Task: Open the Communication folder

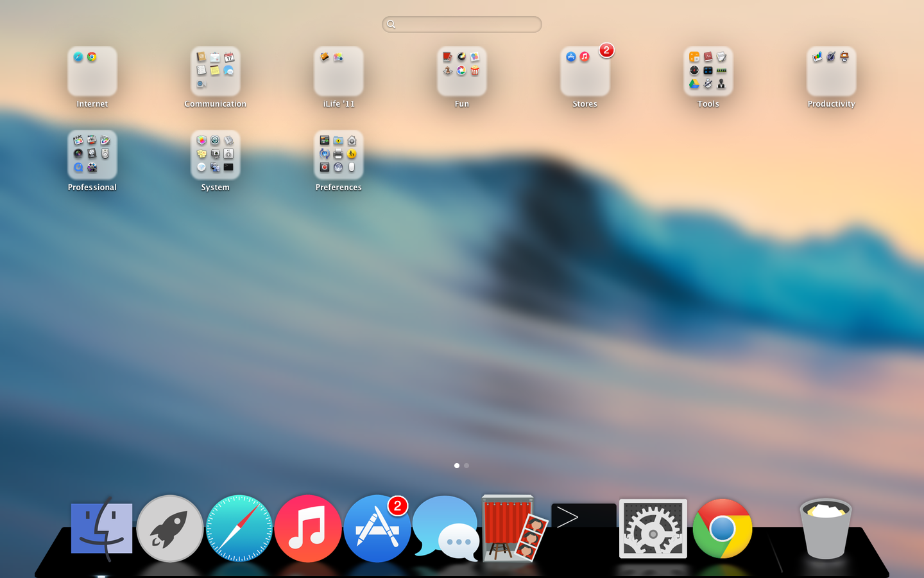Action: coord(216,71)
